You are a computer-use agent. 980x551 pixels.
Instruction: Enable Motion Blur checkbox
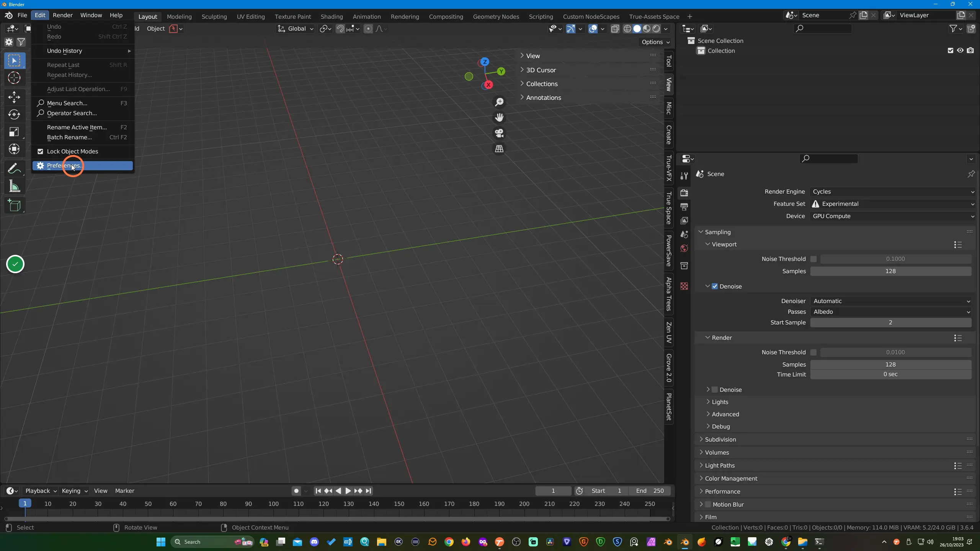pos(708,504)
